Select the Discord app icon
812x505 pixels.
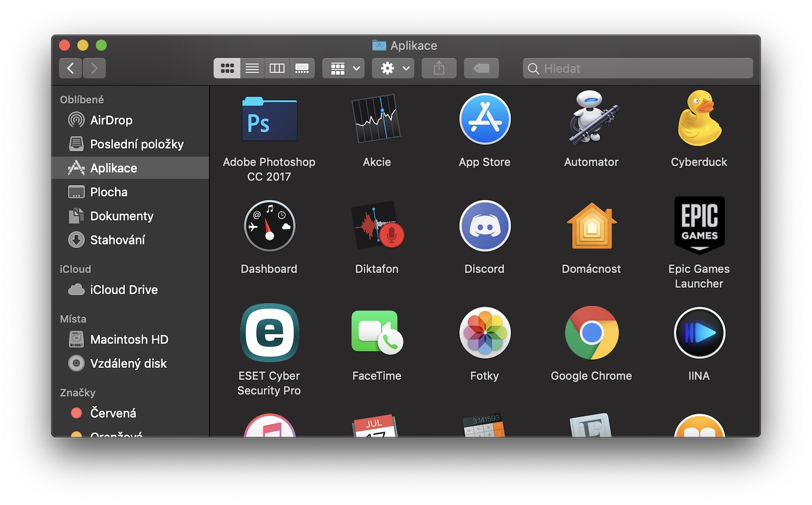coord(485,226)
